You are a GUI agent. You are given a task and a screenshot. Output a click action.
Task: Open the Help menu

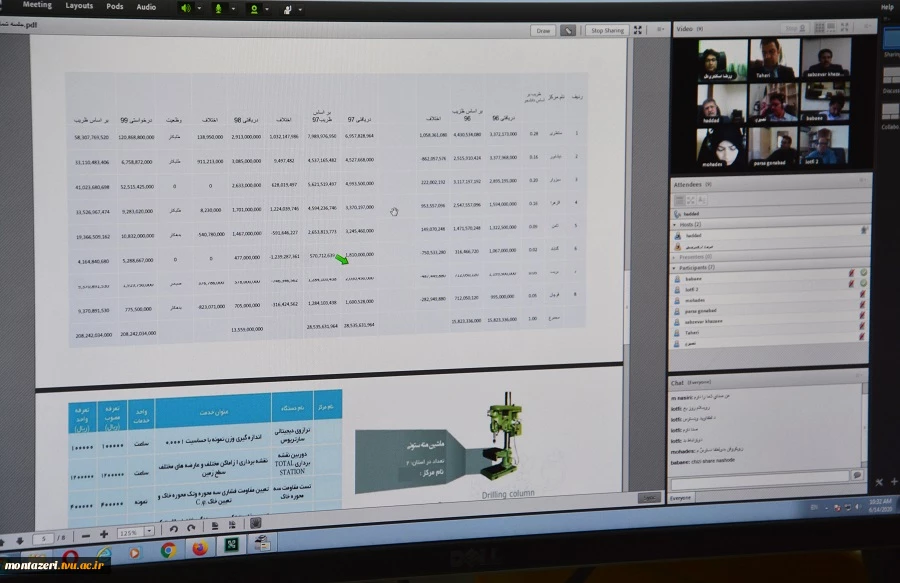coord(887,7)
